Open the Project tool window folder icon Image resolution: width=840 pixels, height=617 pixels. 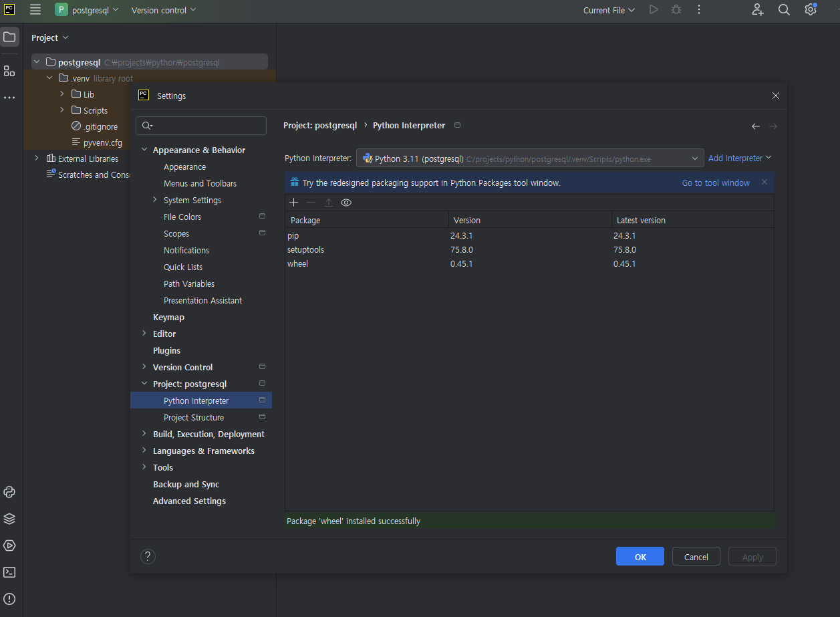click(9, 37)
